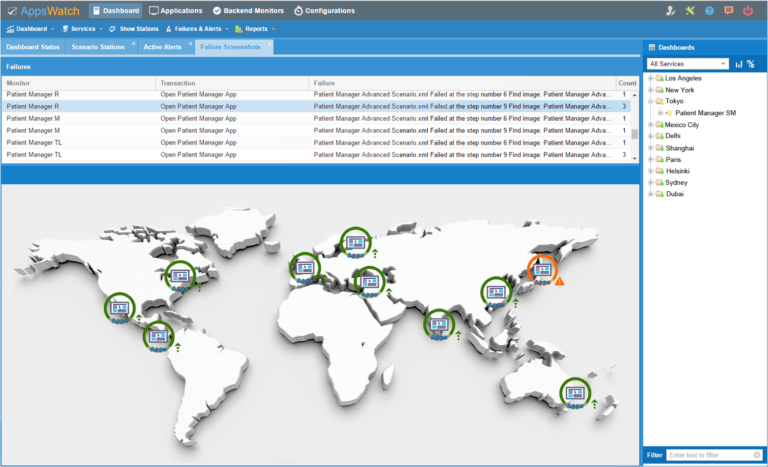Click the tree view icon in Dashboards panel

coord(751,64)
